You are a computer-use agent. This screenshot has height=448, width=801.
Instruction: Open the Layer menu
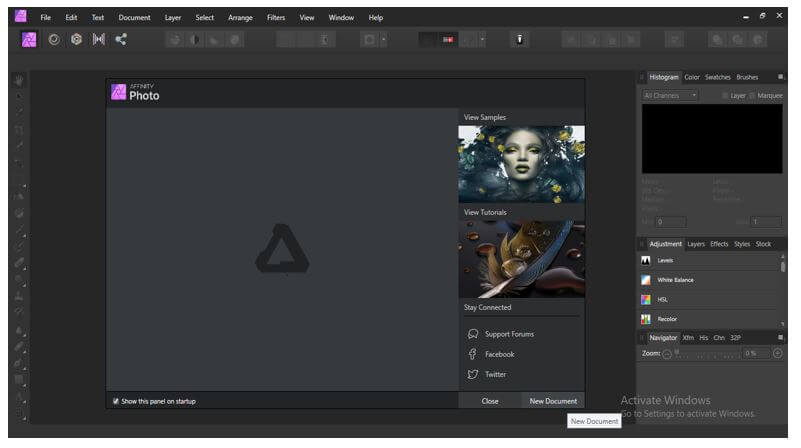coord(173,17)
